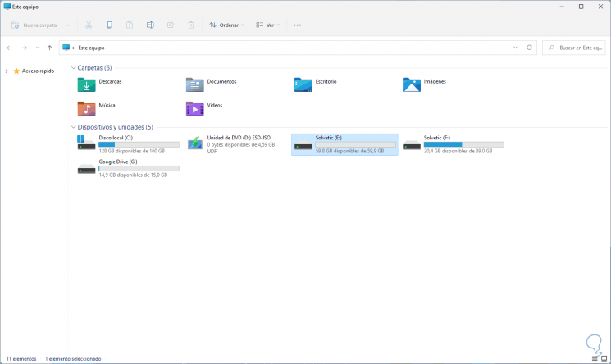611x364 pixels.
Task: Click the Share icon in toolbar
Action: (171, 25)
